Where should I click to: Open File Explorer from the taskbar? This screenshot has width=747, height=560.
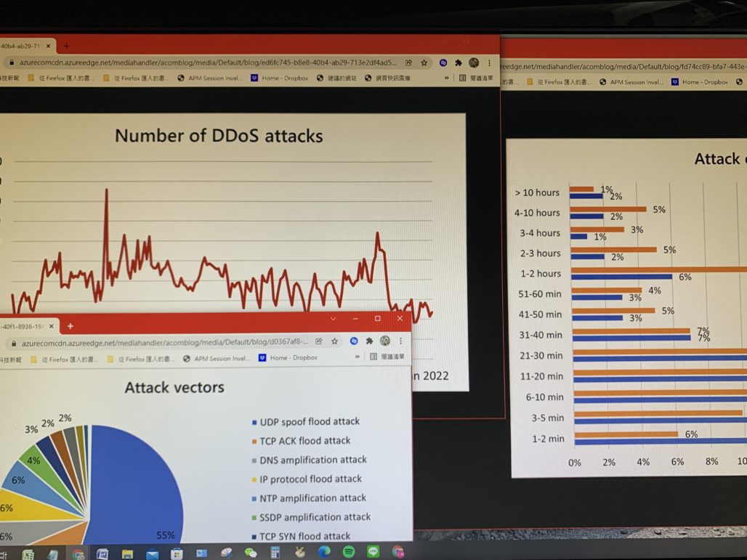(x=126, y=551)
